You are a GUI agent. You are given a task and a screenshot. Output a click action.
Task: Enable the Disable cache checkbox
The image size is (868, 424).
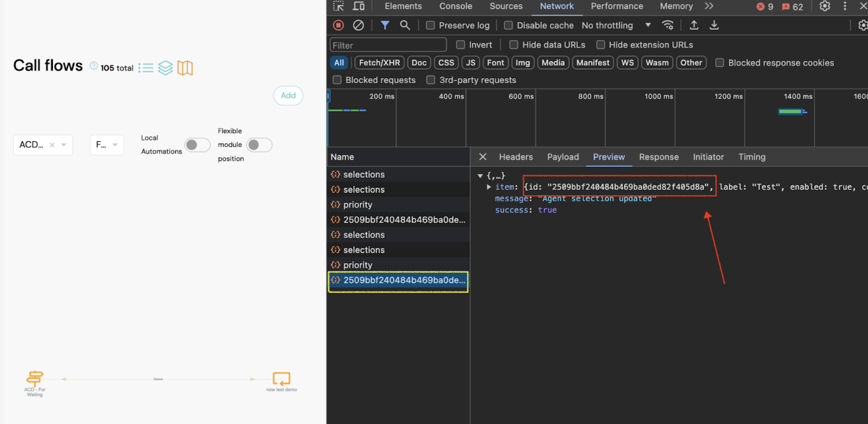point(508,25)
